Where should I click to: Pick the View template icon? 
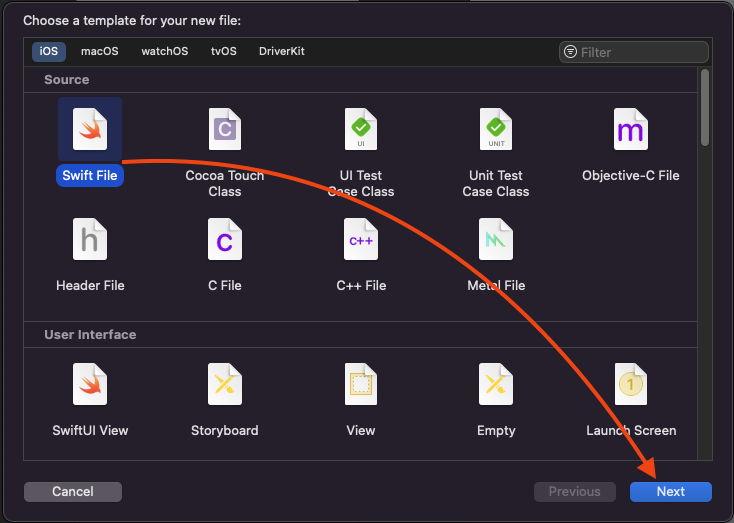coord(361,384)
